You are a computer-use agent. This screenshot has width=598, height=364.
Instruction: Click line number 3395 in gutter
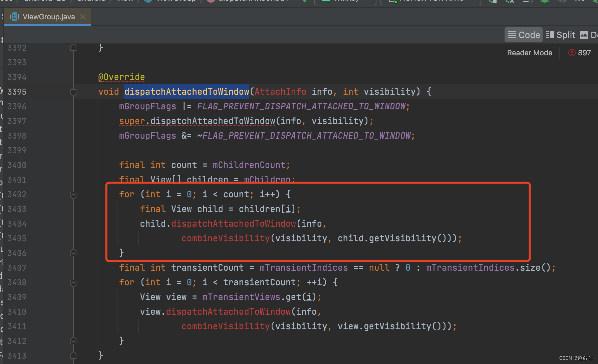tap(17, 92)
